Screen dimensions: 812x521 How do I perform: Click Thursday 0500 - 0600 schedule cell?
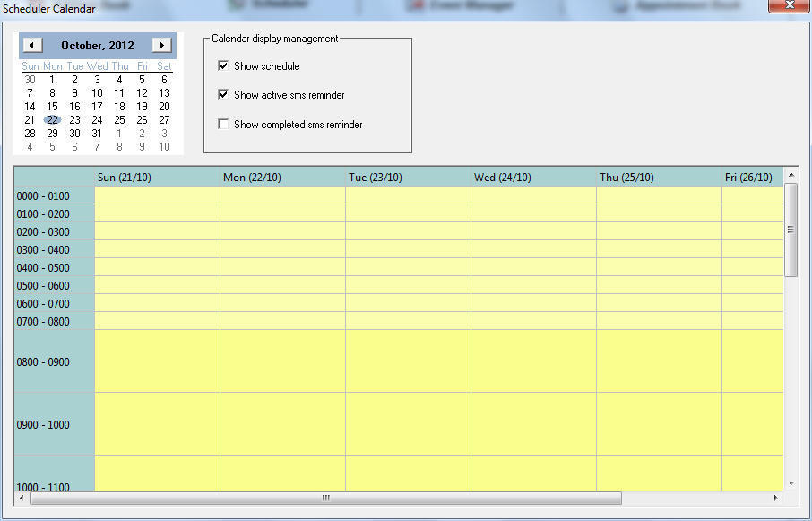(659, 285)
